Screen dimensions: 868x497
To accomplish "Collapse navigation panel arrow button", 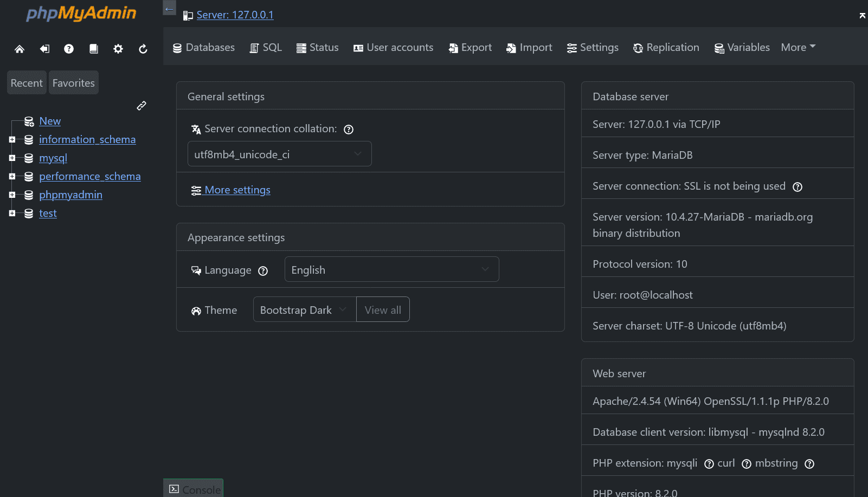I will pos(170,8).
